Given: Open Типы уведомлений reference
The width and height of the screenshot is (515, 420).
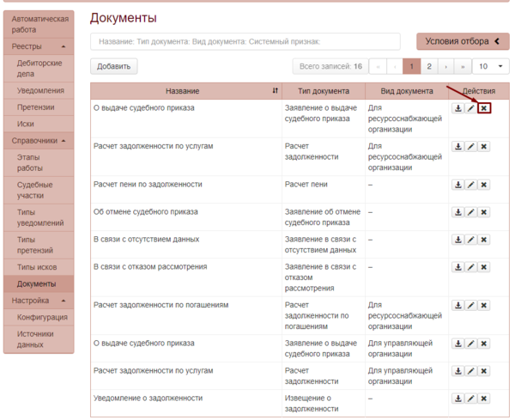Looking at the screenshot, I should click(x=39, y=217).
